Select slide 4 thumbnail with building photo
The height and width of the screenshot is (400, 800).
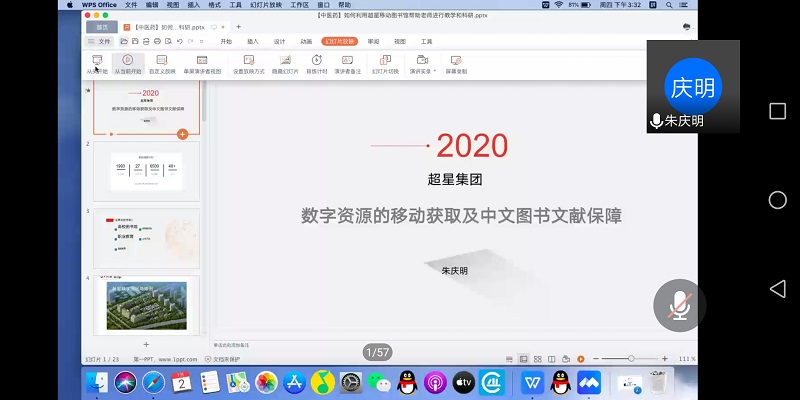pyautogui.click(x=146, y=306)
